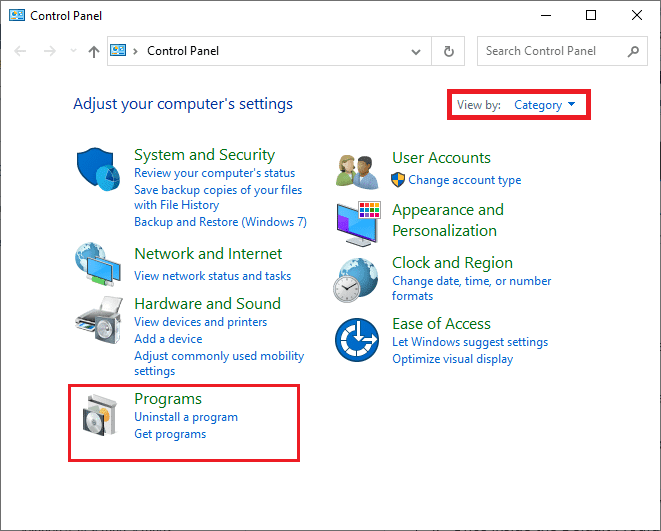Open the Network and Internet globe icon

pyautogui.click(x=99, y=264)
